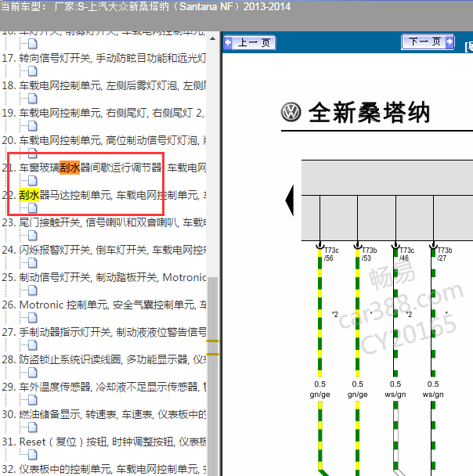
Task: Open document icon under item 29
Action: (32, 400)
